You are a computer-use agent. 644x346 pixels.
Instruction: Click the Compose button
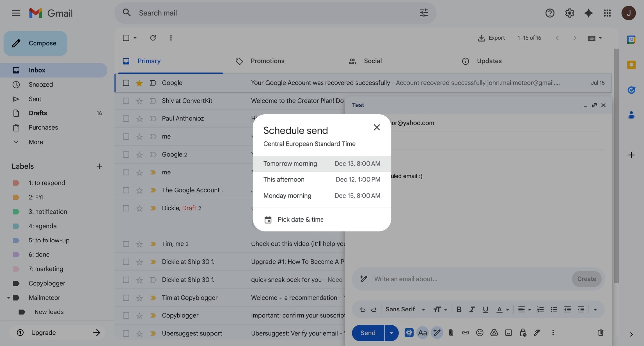(x=35, y=43)
